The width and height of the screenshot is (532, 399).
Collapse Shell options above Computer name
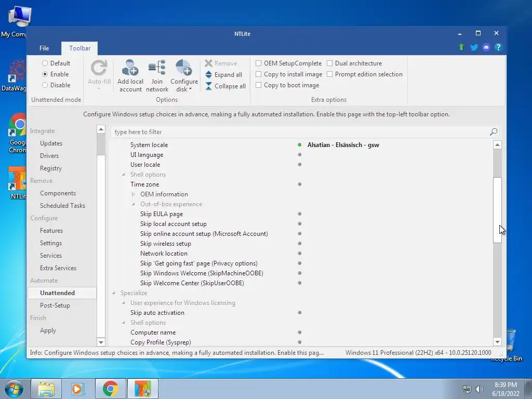tap(124, 322)
